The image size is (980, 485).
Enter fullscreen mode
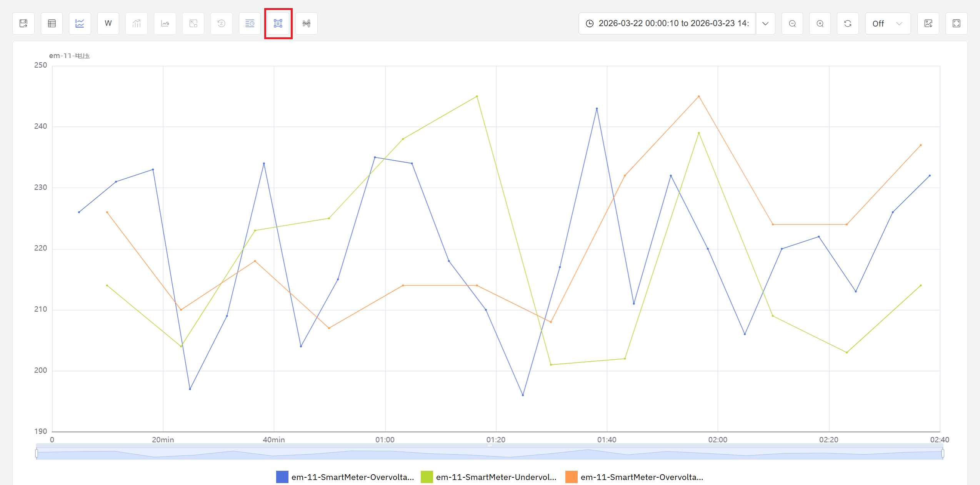[957, 23]
